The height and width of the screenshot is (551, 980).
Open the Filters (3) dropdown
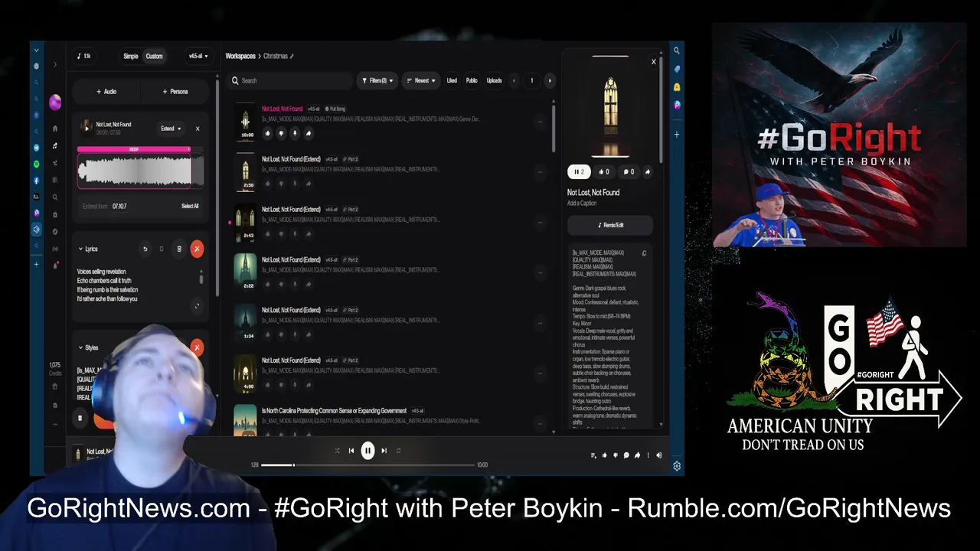377,80
